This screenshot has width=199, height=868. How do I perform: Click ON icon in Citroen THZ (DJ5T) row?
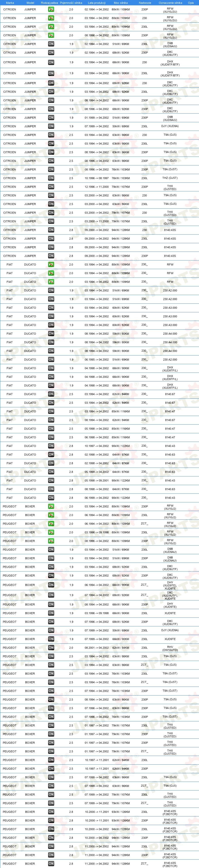click(51, 178)
